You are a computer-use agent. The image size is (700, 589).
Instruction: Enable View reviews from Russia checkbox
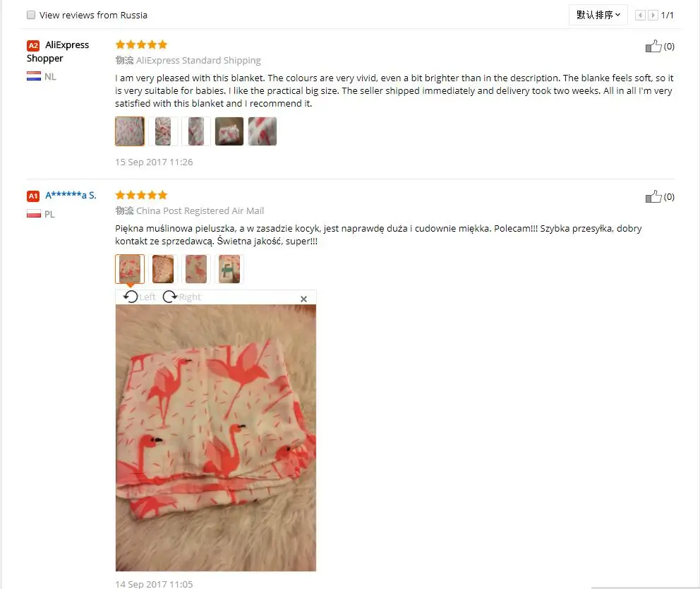pyautogui.click(x=31, y=15)
